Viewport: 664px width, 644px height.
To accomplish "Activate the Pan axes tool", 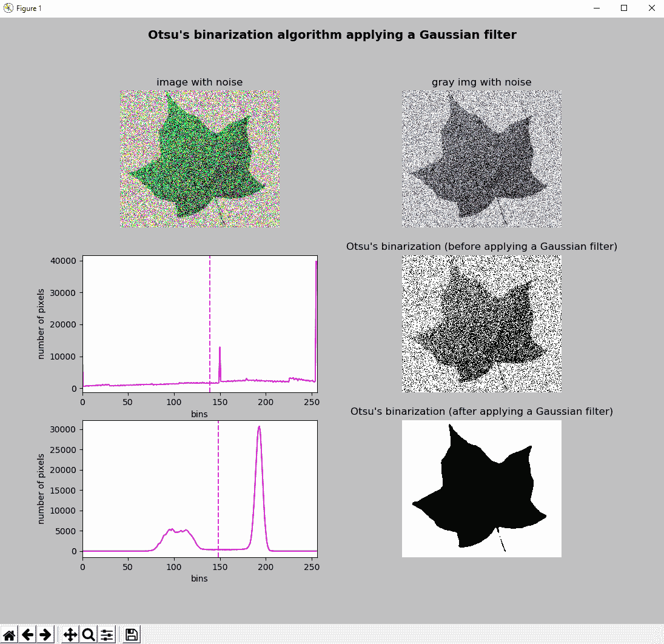I will pyautogui.click(x=70, y=635).
